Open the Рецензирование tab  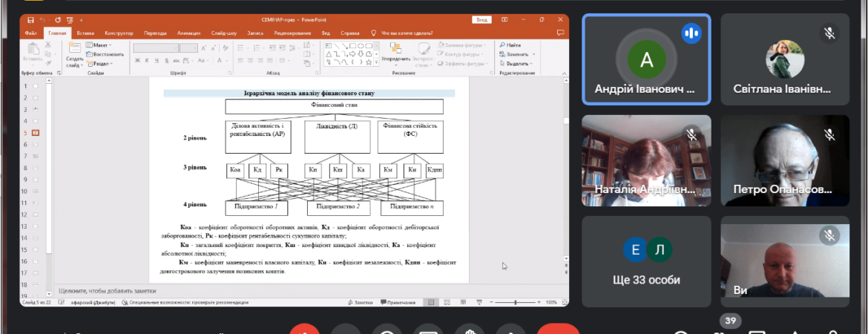click(292, 33)
